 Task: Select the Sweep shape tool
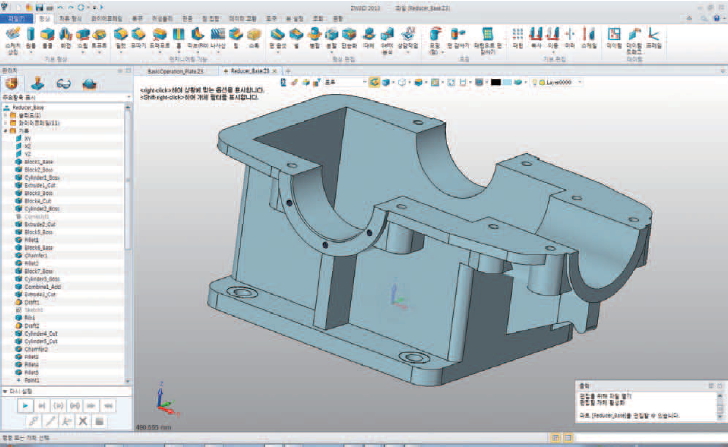[x=83, y=37]
